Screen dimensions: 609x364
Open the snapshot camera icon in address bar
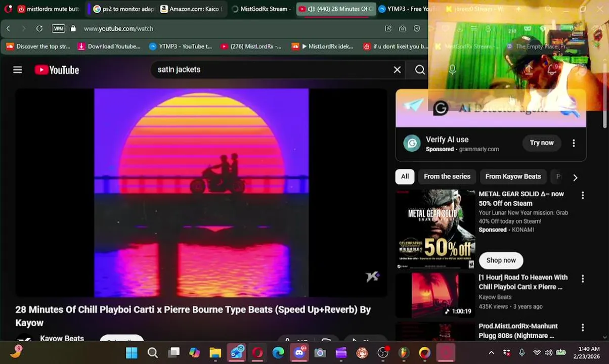point(402,28)
